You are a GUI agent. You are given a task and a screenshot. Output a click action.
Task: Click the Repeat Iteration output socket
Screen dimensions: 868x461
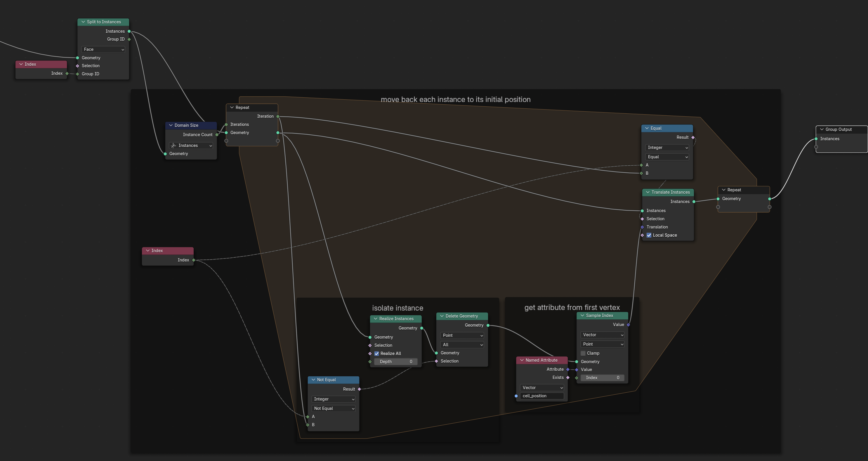[278, 116]
